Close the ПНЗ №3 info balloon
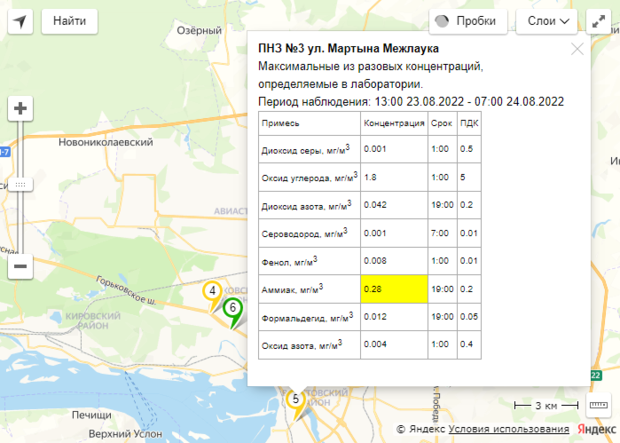This screenshot has width=620, height=443. click(x=577, y=48)
